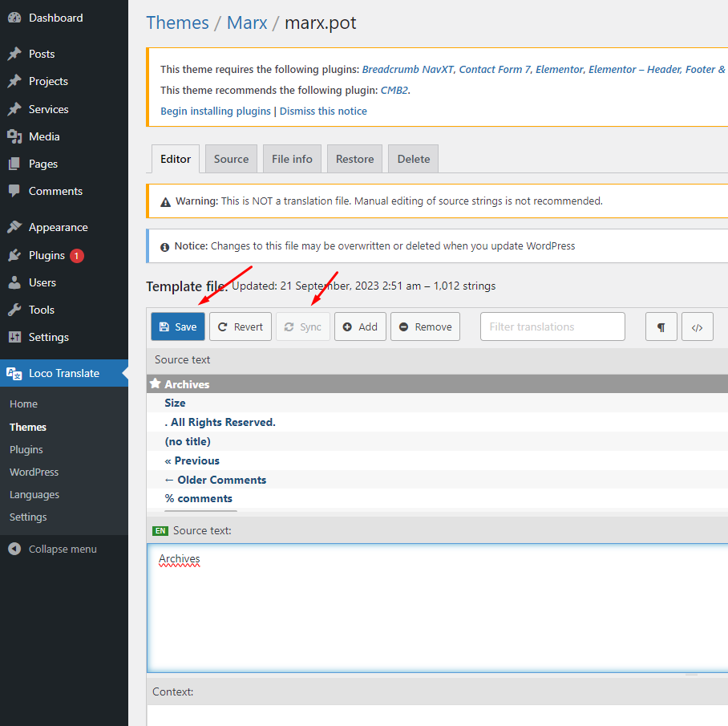Focus the Filter translations search field
Image resolution: width=728 pixels, height=726 pixels.
[x=552, y=326]
